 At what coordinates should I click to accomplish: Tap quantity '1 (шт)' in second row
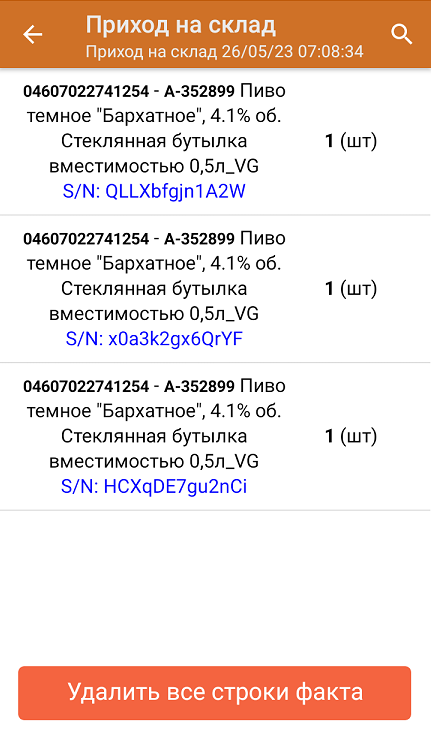351,289
